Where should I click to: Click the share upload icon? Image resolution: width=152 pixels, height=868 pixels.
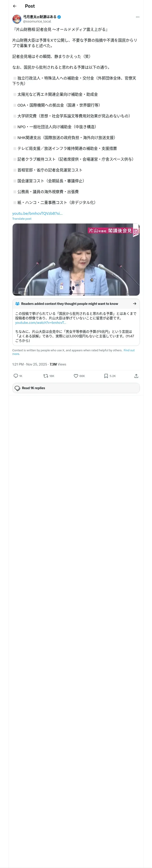[x=136, y=376]
